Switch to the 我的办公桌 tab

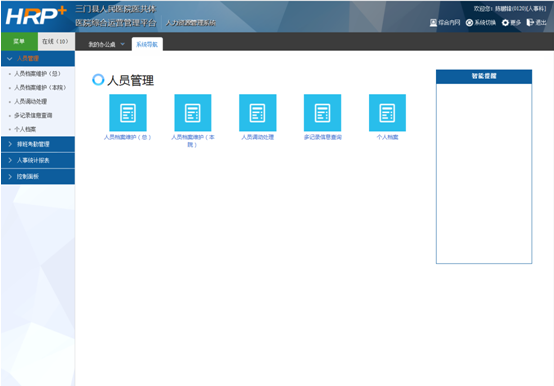pyautogui.click(x=102, y=44)
